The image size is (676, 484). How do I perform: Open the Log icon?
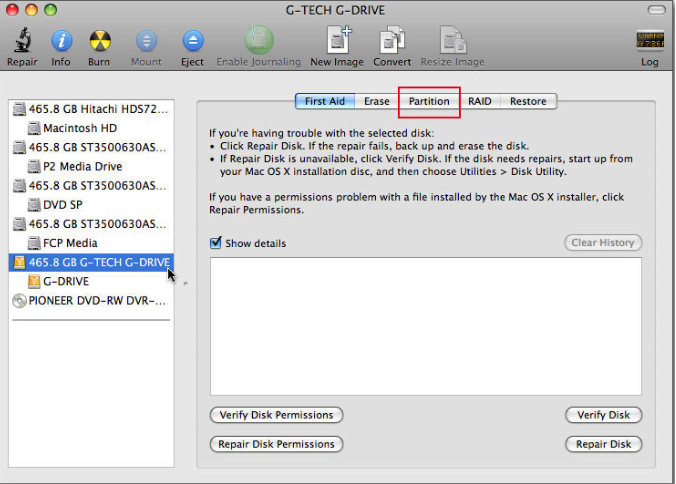click(x=650, y=40)
